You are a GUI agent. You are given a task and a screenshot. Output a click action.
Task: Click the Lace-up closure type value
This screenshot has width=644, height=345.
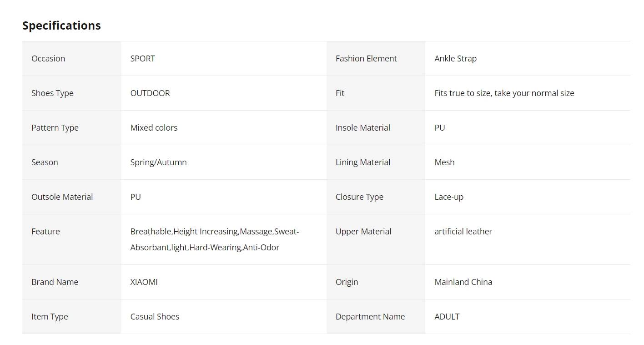click(x=449, y=197)
